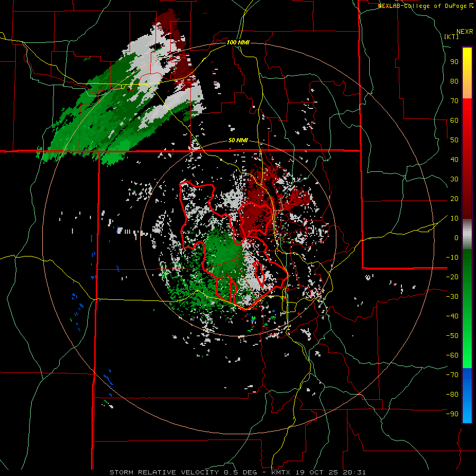Viewport: 476px width, 476px height.
Task: Click the 50 NMI range ring label
Action: point(238,140)
